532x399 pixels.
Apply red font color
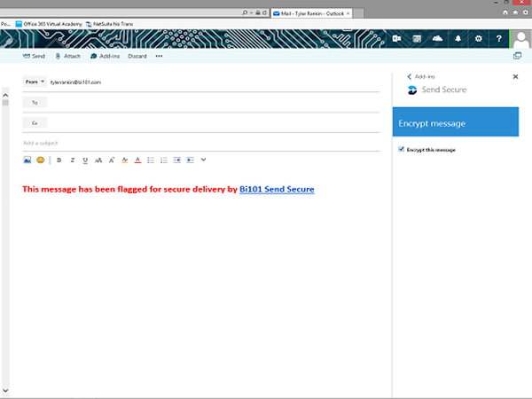coord(137,160)
